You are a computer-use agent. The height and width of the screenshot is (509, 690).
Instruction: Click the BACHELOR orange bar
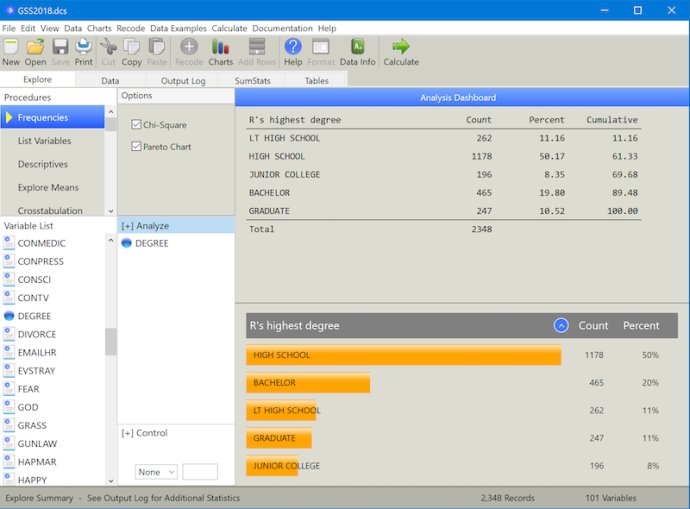[308, 383]
